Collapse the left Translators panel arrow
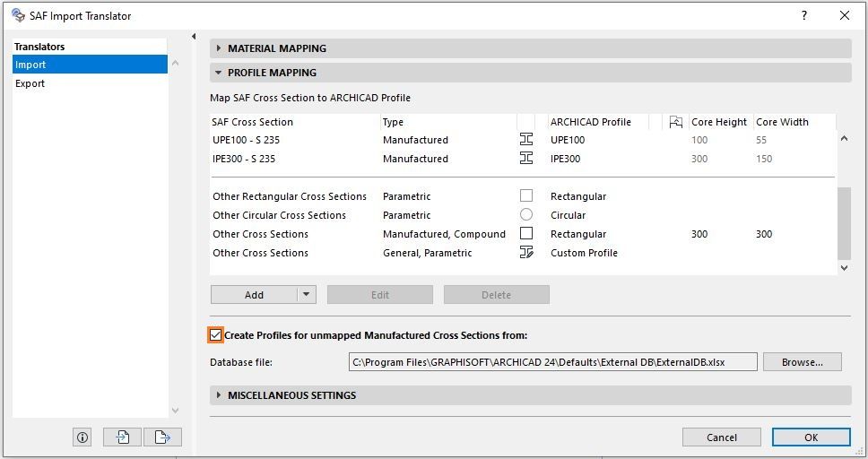Image resolution: width=868 pixels, height=459 pixels. pos(194,37)
